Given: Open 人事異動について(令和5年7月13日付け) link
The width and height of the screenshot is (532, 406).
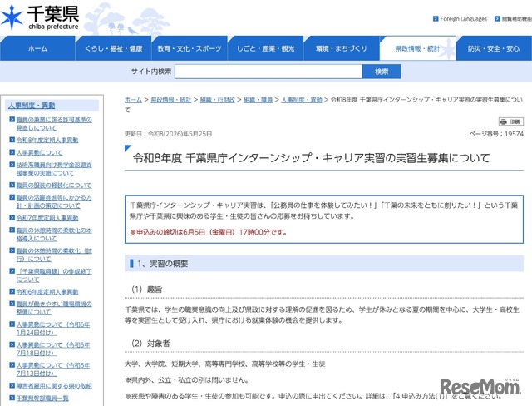Looking at the screenshot, I should click(x=53, y=369).
